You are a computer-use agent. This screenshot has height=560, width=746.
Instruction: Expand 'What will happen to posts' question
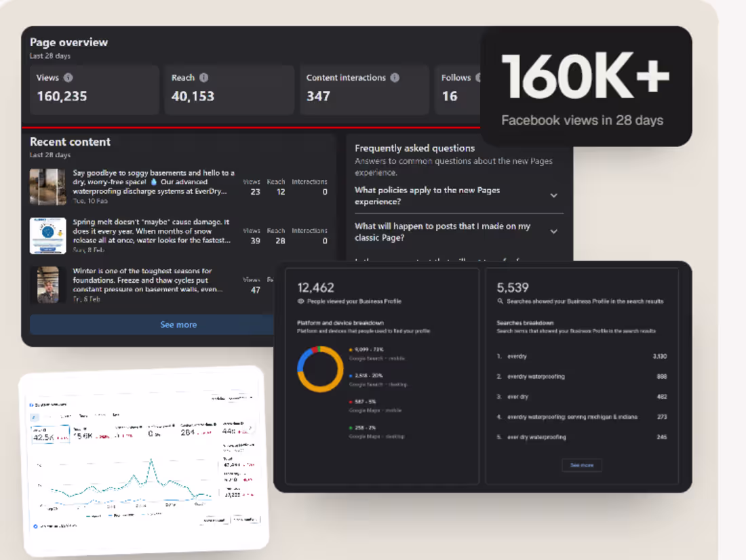(554, 232)
